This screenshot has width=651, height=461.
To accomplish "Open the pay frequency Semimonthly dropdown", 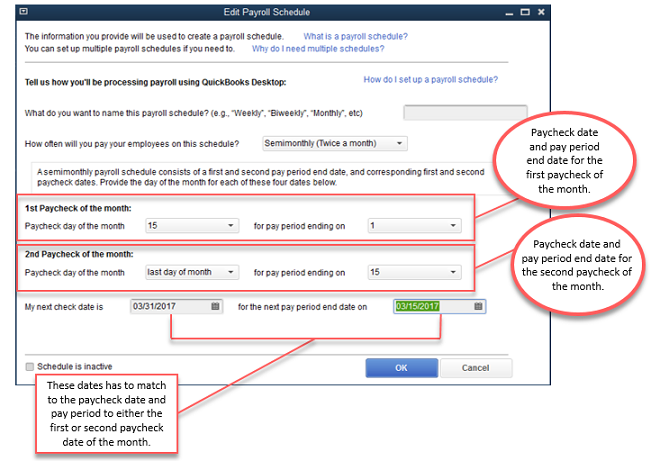I will 335,143.
